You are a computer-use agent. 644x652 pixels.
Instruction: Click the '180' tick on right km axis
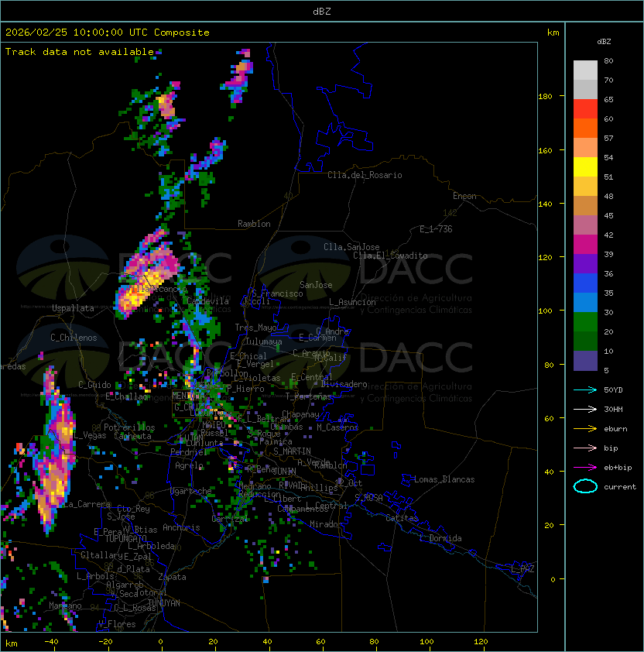pos(545,97)
